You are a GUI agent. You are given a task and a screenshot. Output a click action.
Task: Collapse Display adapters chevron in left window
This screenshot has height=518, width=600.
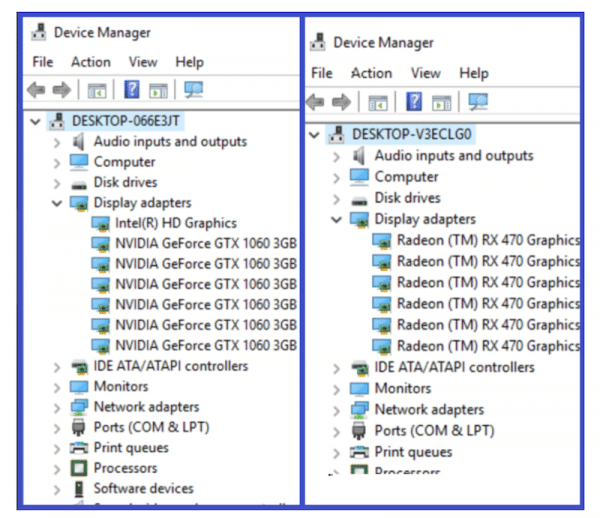[x=57, y=203]
